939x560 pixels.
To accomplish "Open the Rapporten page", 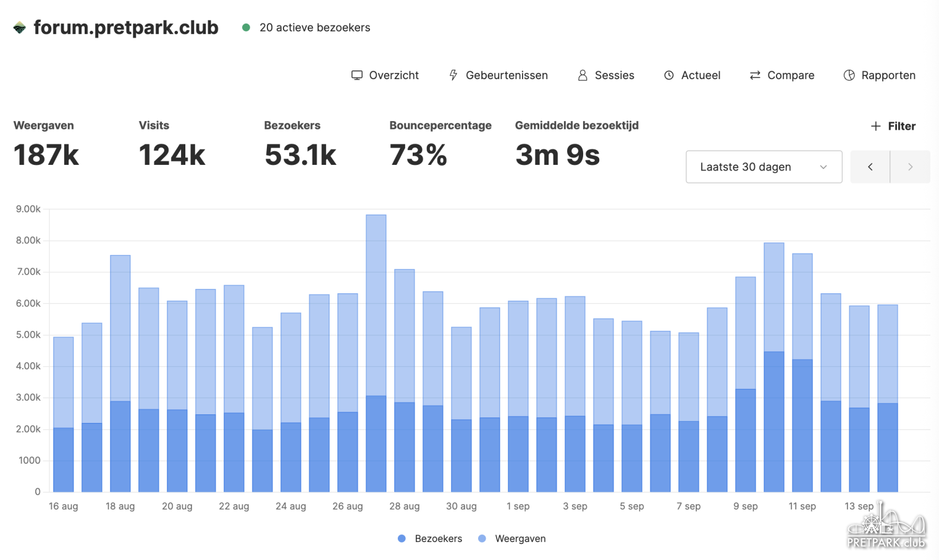I will pos(888,75).
